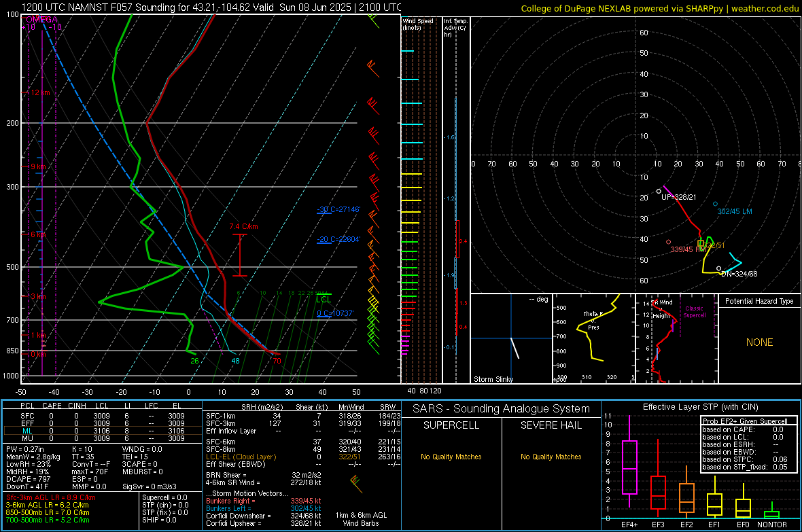802x532 pixels.
Task: Click the CINH column header
Action: [x=77, y=406]
